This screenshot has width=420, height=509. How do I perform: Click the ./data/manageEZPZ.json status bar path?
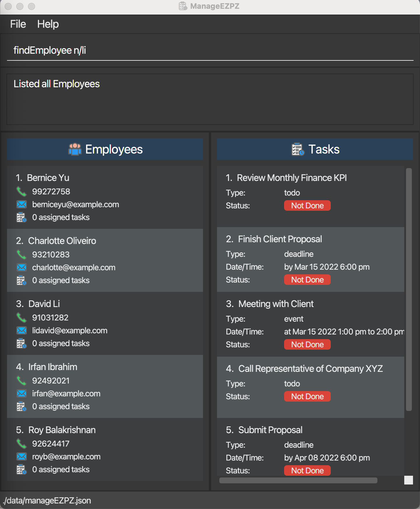pyautogui.click(x=47, y=501)
